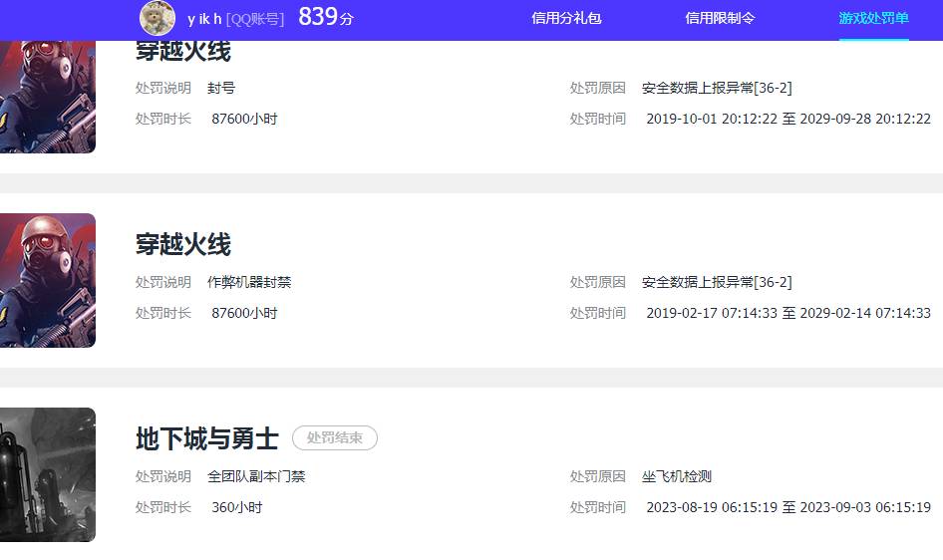Click the bear avatar profile picture
This screenshot has width=943, height=560.
click(157, 18)
